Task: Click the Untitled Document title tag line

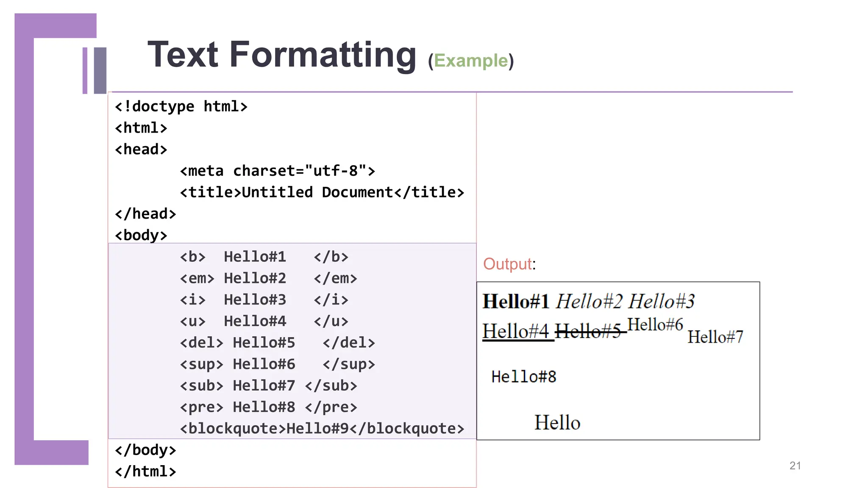Action: pyautogui.click(x=322, y=192)
